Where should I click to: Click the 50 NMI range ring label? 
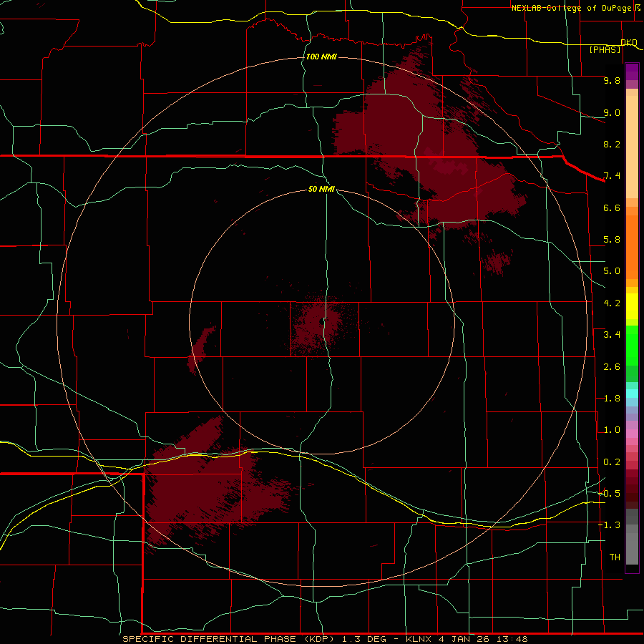click(321, 189)
